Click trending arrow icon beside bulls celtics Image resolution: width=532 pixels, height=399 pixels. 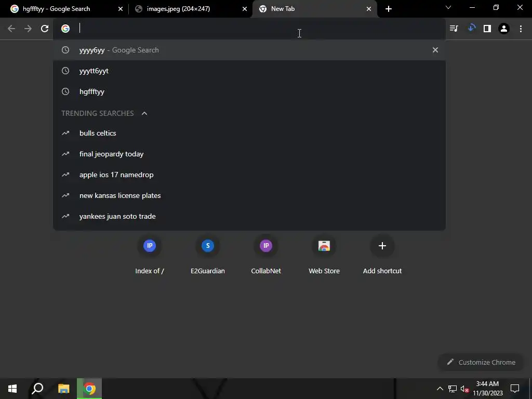65,133
